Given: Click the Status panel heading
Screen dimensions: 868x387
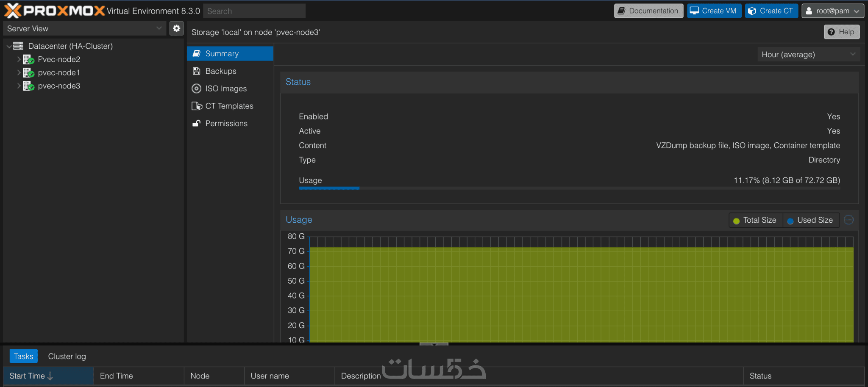Looking at the screenshot, I should [298, 82].
